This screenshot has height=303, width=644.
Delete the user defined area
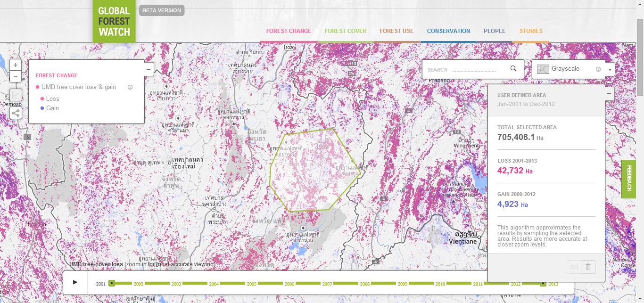coord(588,267)
